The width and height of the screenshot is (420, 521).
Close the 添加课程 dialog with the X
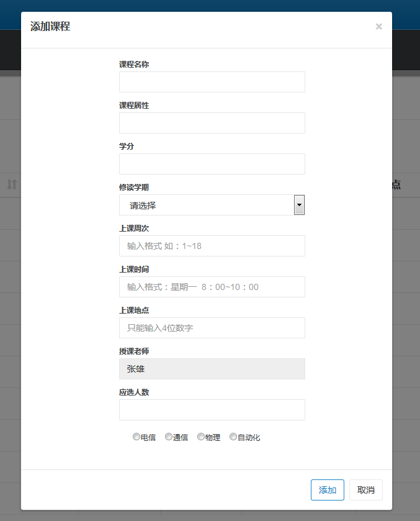(378, 27)
